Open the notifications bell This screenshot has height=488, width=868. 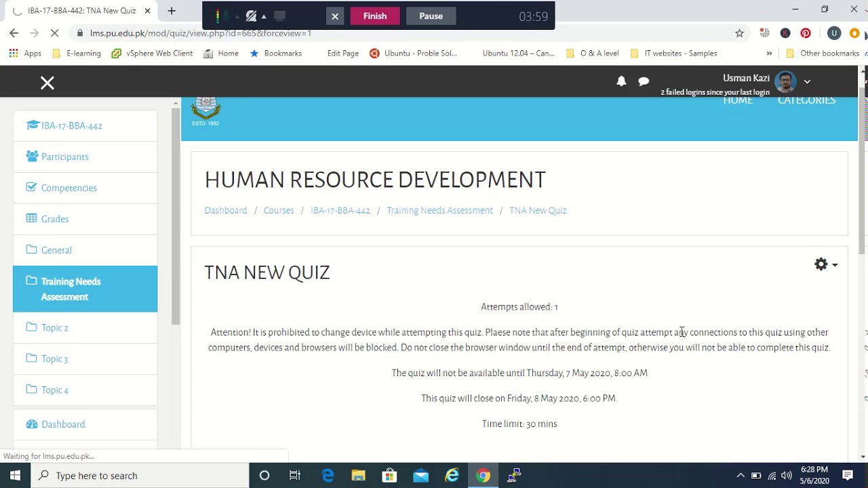click(621, 81)
